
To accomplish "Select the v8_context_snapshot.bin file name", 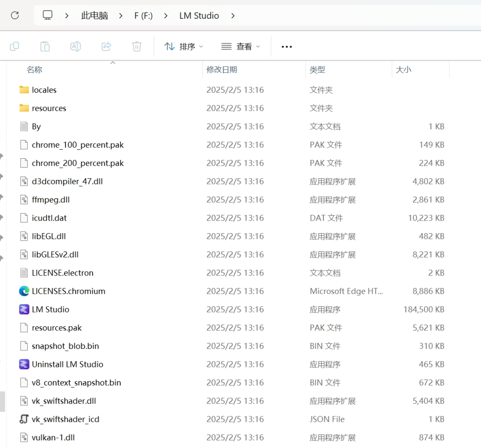I will click(77, 382).
